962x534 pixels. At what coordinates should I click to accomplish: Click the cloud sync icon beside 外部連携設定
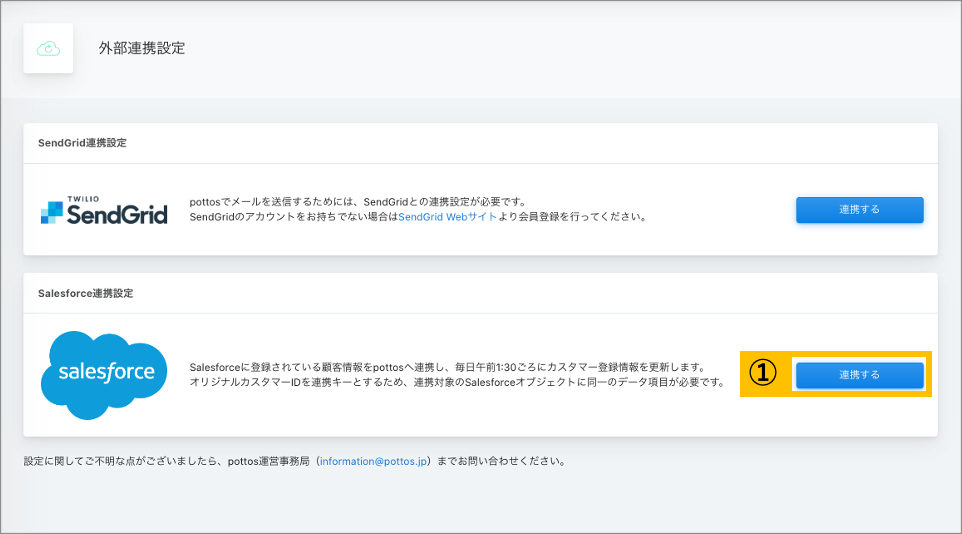48,48
